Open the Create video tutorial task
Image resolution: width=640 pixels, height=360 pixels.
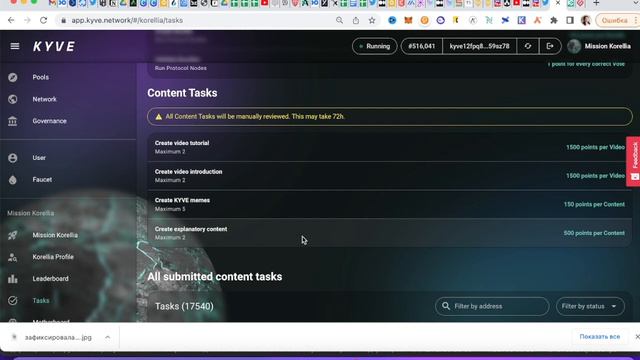[x=389, y=147]
